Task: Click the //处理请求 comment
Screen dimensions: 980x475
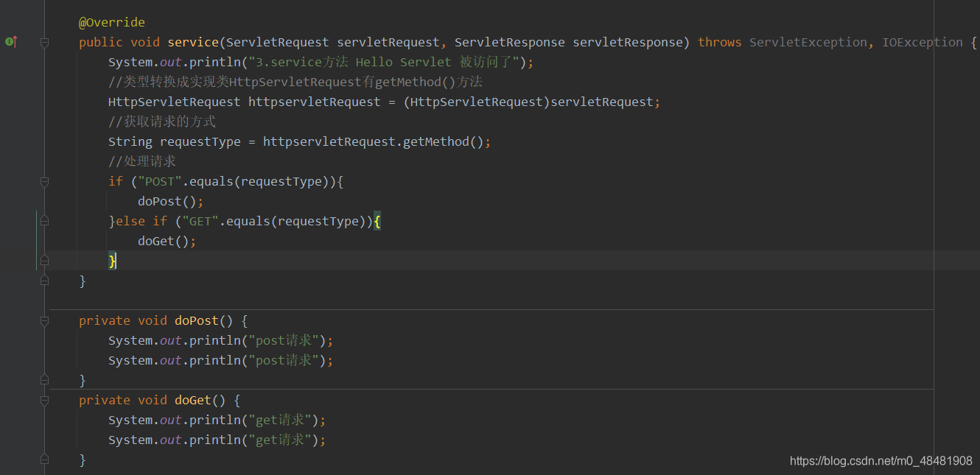Action: pyautogui.click(x=142, y=161)
